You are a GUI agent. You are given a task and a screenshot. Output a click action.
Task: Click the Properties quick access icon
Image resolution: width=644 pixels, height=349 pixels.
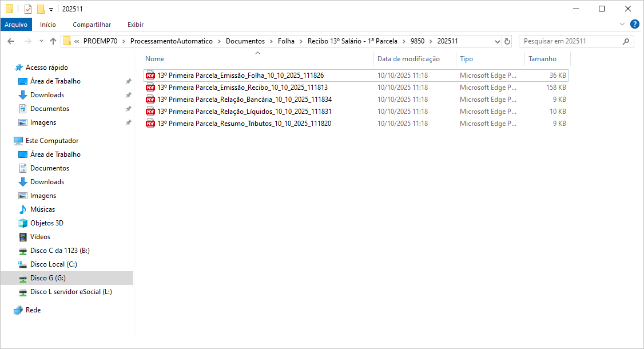tap(28, 9)
